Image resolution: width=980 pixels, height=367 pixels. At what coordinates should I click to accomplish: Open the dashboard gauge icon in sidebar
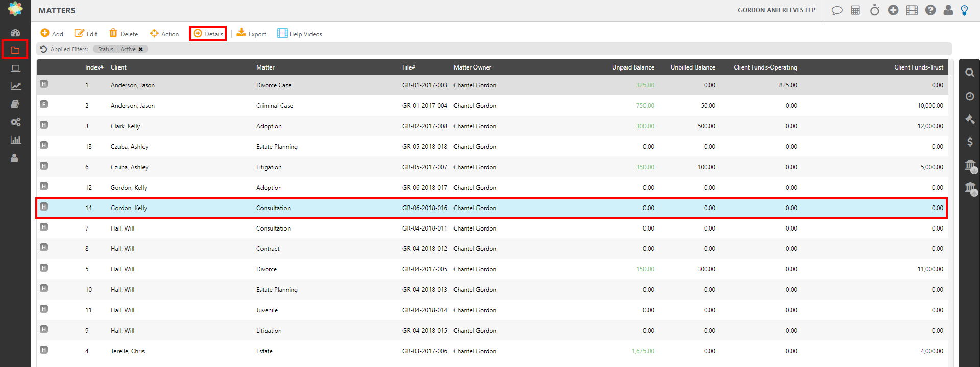coord(15,33)
